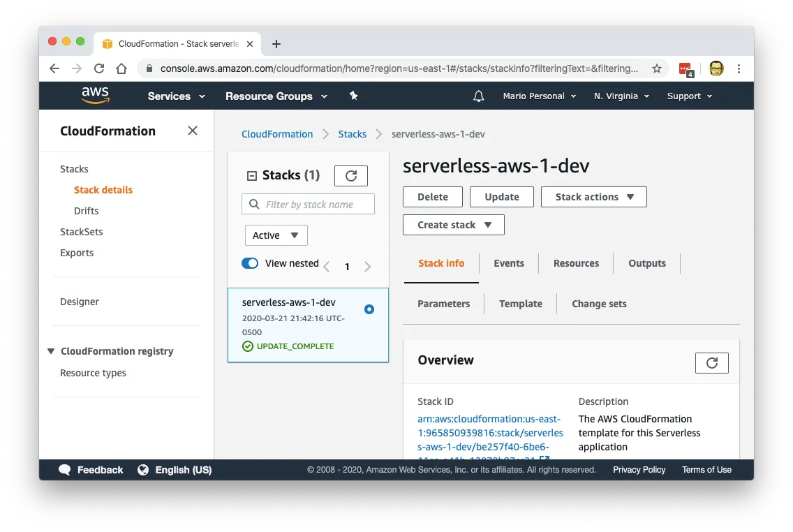793x532 pixels.
Task: Focus the Filter by stack name field
Action: [308, 205]
